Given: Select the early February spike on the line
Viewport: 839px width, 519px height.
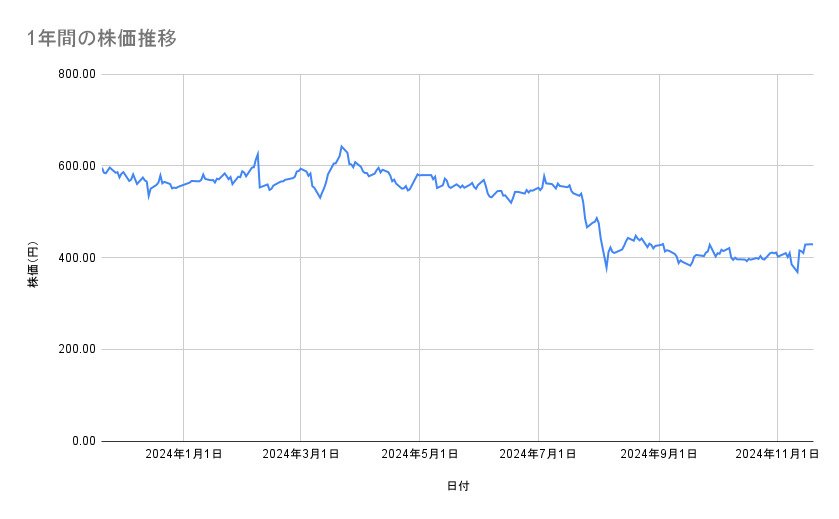Looking at the screenshot, I should coord(258,154).
